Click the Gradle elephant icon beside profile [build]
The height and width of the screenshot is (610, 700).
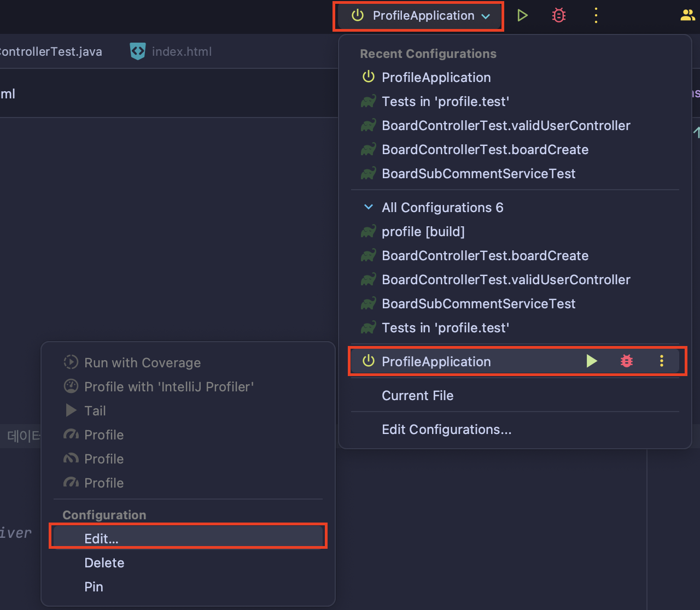(369, 231)
